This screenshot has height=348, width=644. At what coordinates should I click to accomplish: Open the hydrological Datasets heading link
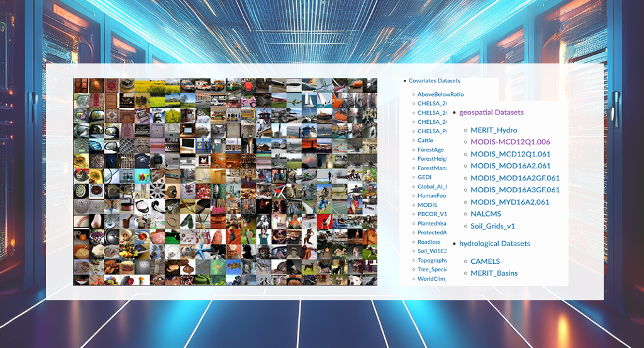click(x=494, y=244)
